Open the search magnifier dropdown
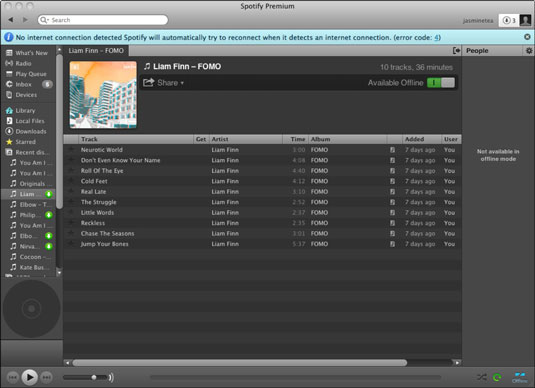The image size is (535, 388). pos(44,20)
